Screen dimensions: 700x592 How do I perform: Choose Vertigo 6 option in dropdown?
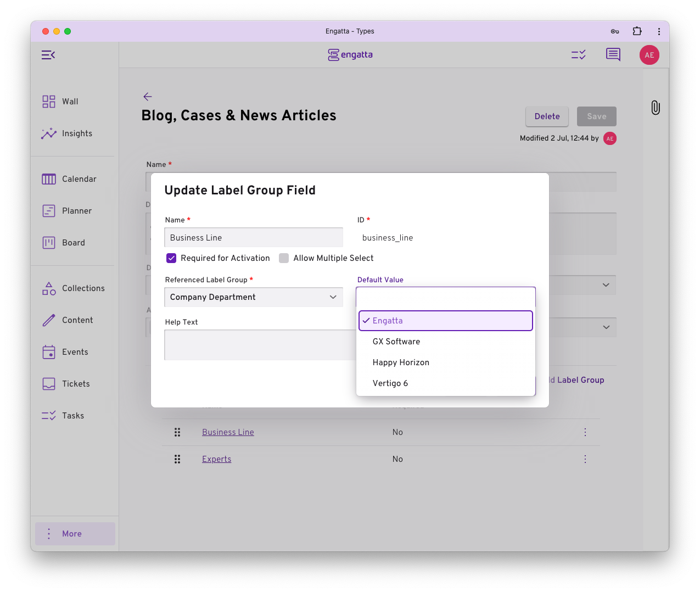coord(390,383)
